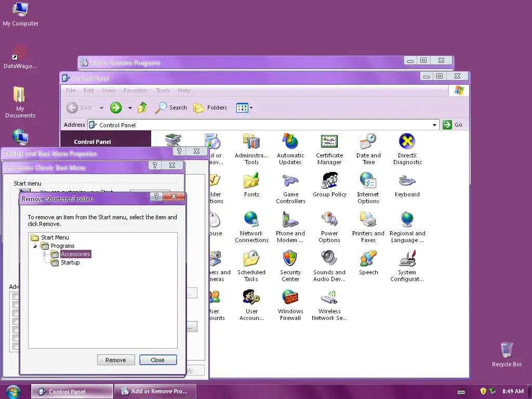This screenshot has width=532, height=399.
Task: Open the Forward history dropdown arrow
Action: coord(130,108)
